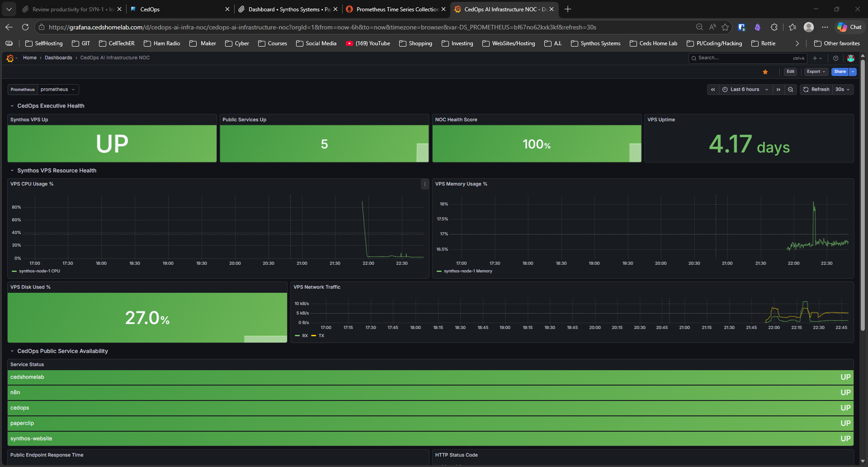
Task: Click the Share button
Action: [x=840, y=71]
